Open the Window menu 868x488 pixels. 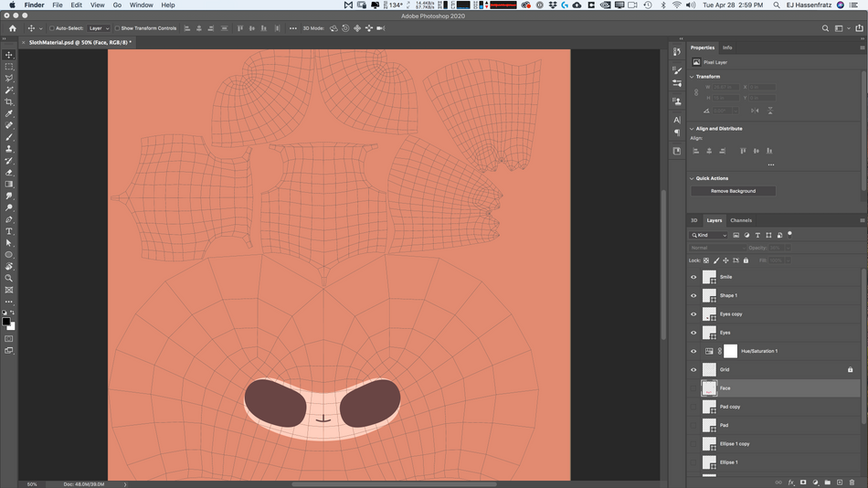click(141, 5)
